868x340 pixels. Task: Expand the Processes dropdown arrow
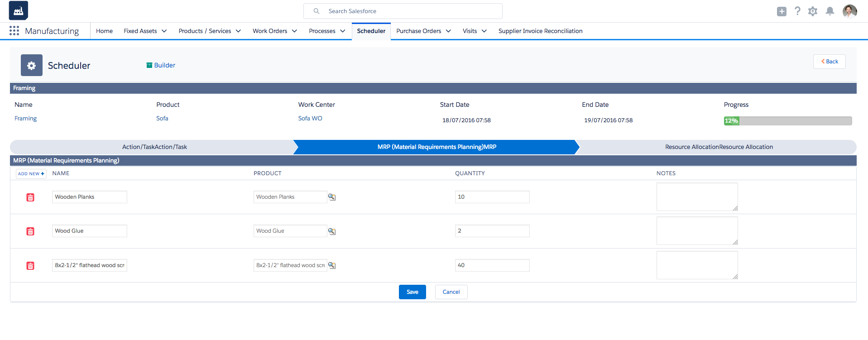pos(343,31)
